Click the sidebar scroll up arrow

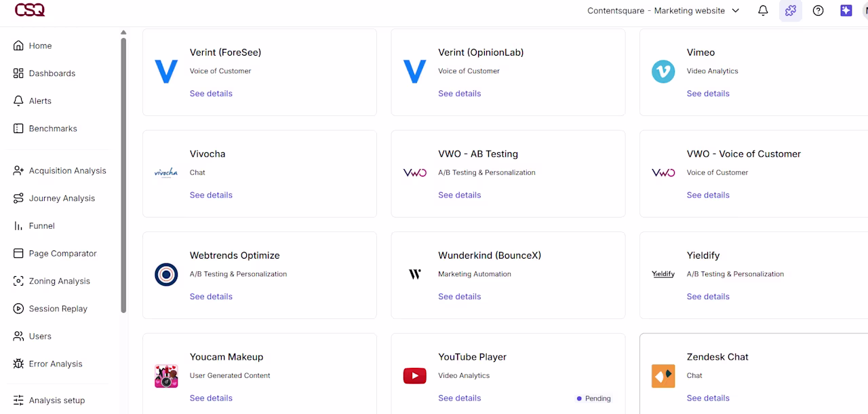123,32
